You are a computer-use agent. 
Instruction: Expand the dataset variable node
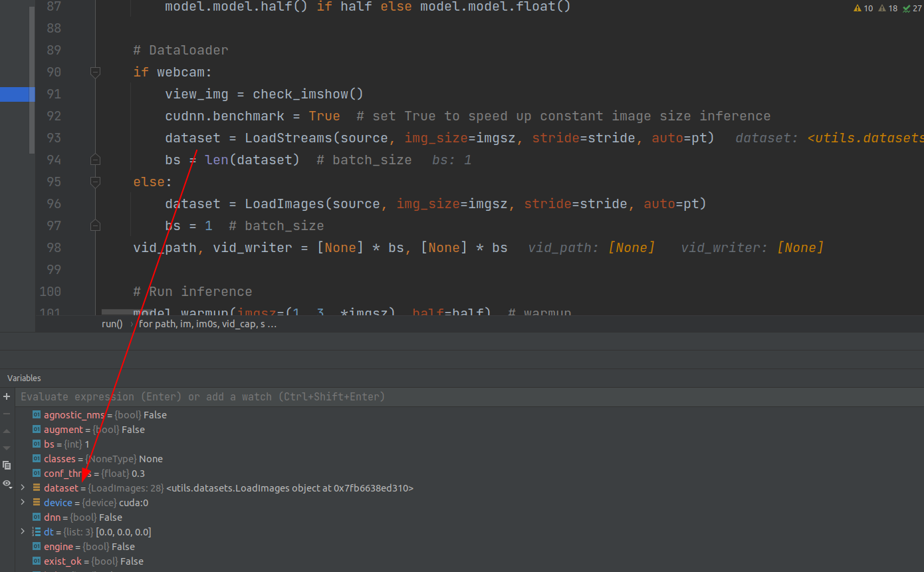pos(23,488)
